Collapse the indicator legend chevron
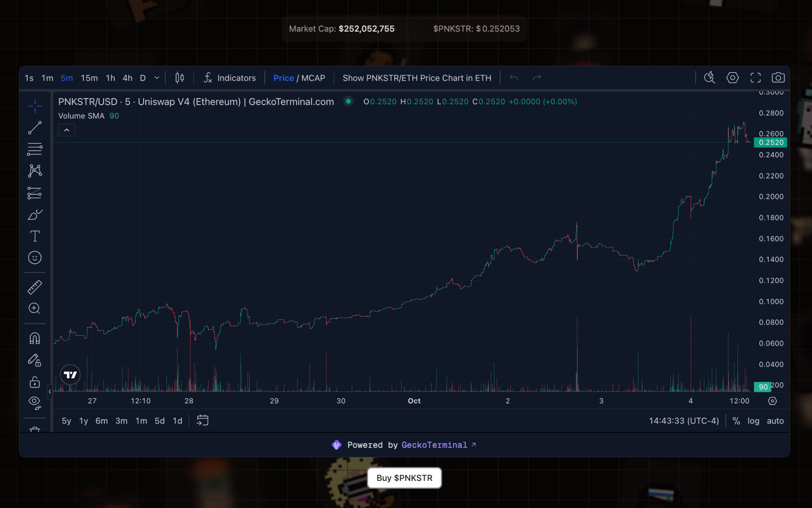812x508 pixels. tap(67, 130)
